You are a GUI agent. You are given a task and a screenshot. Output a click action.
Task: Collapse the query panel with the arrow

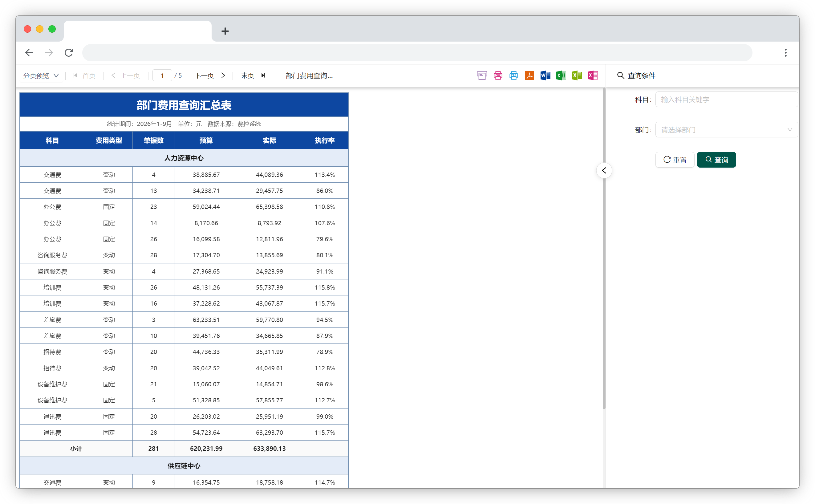604,170
